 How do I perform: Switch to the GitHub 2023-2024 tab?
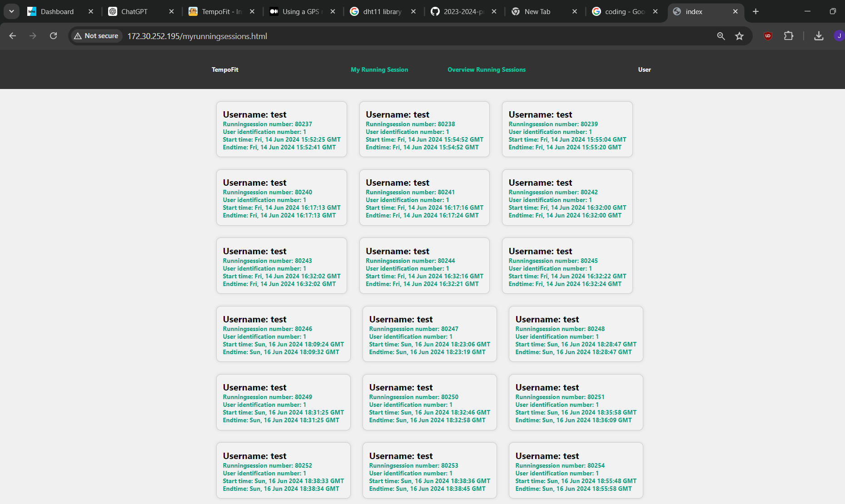coord(463,11)
